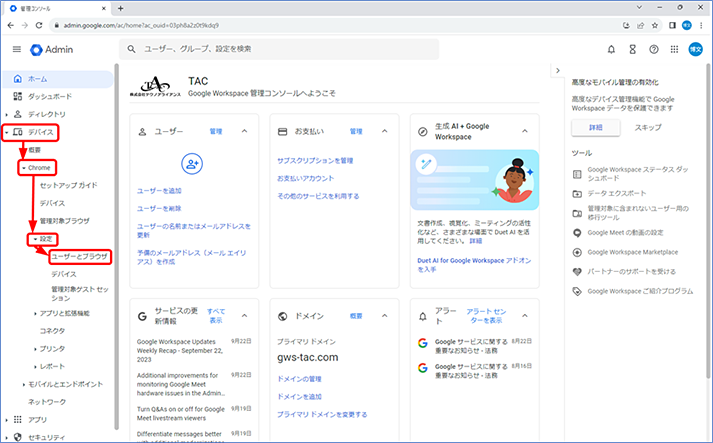
Task: Collapse the ドメイン card
Action: (385, 316)
